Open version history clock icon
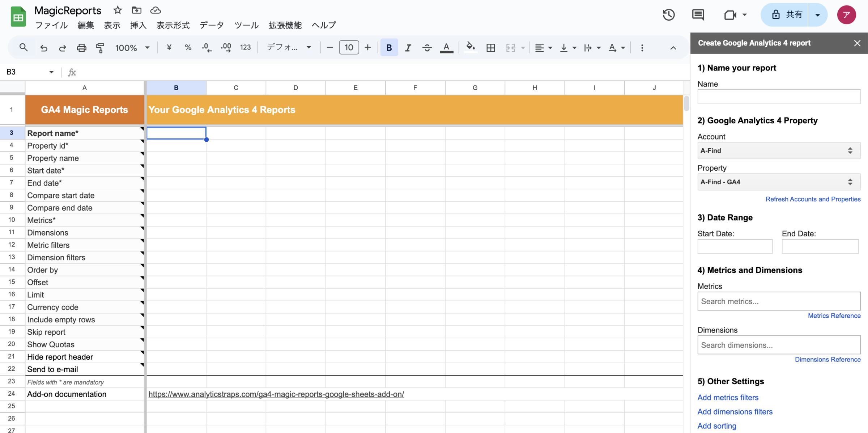Image resolution: width=868 pixels, height=433 pixels. pyautogui.click(x=668, y=15)
